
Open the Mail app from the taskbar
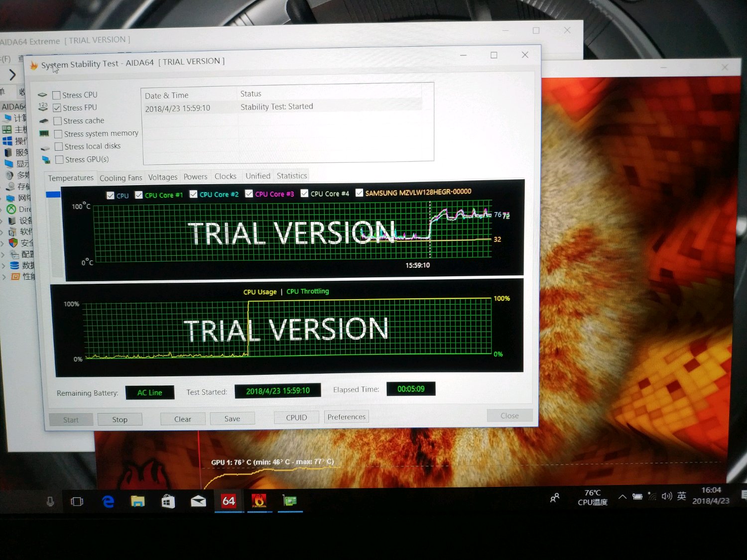pos(198,501)
